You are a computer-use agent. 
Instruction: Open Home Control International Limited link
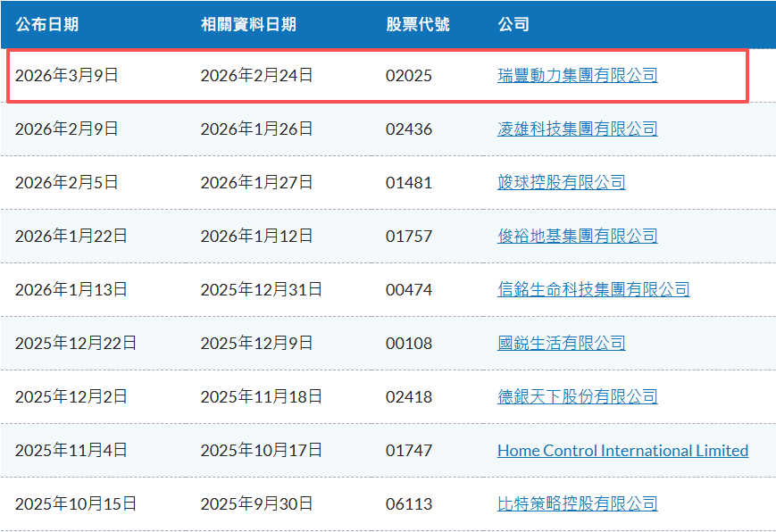pos(622,451)
